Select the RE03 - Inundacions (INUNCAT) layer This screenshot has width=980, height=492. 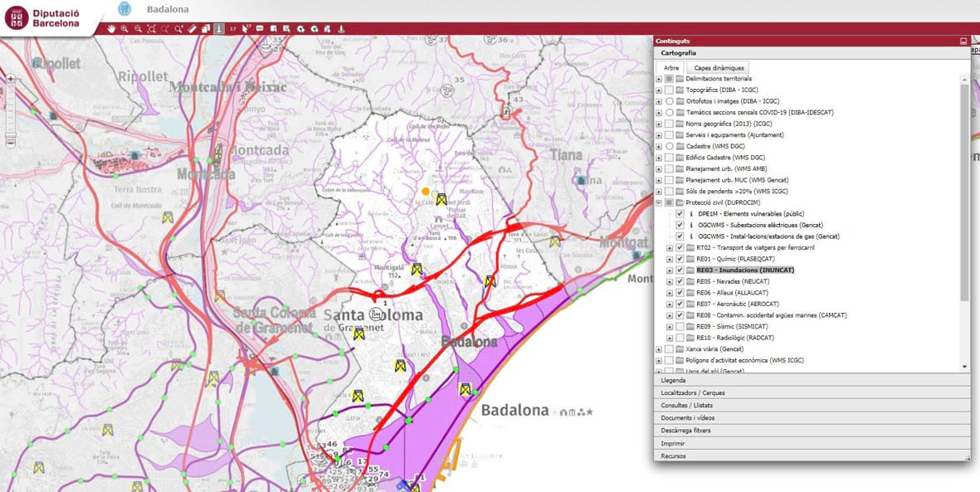tap(744, 270)
